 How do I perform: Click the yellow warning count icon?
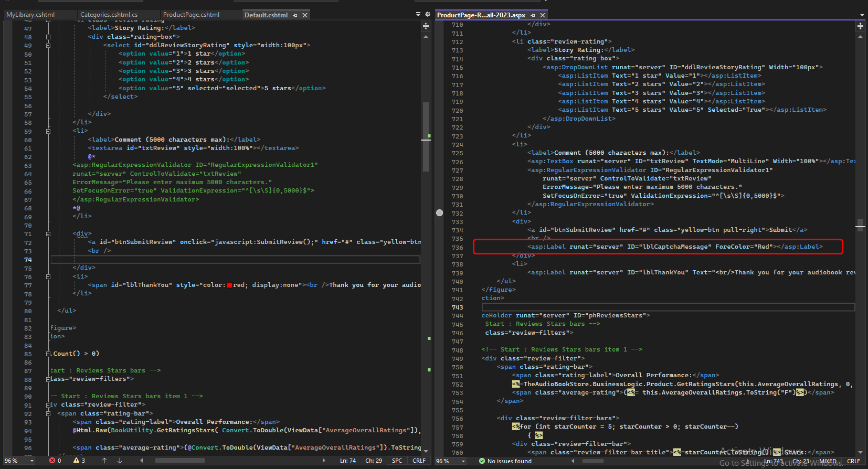(76, 461)
